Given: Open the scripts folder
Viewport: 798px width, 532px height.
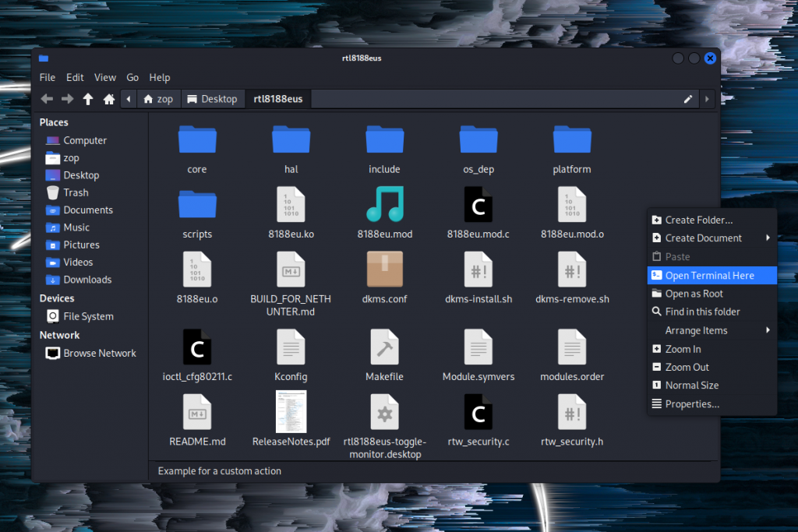Looking at the screenshot, I should [197, 205].
